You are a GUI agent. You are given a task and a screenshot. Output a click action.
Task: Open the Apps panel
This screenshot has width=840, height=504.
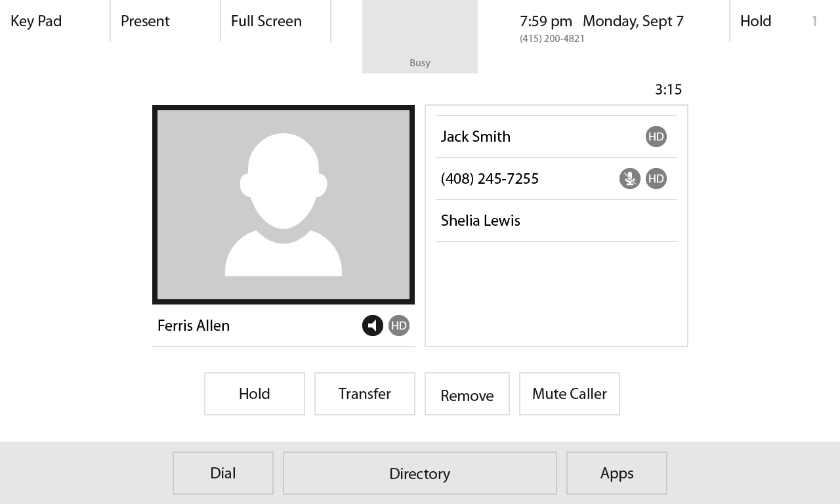pos(617,473)
